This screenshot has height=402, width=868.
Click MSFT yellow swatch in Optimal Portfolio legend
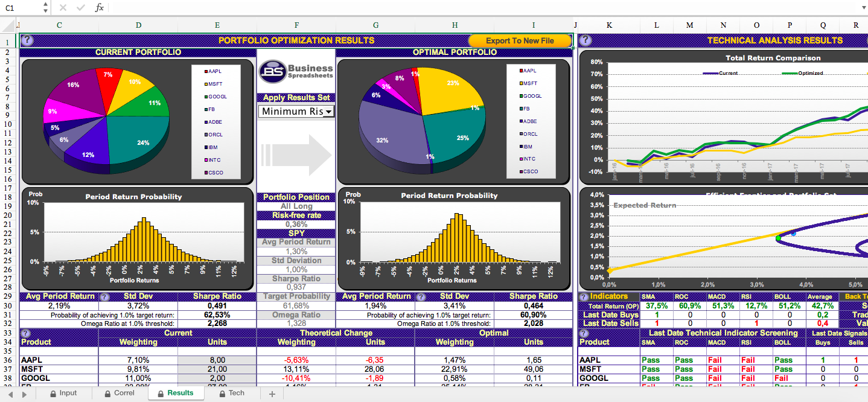click(521, 83)
